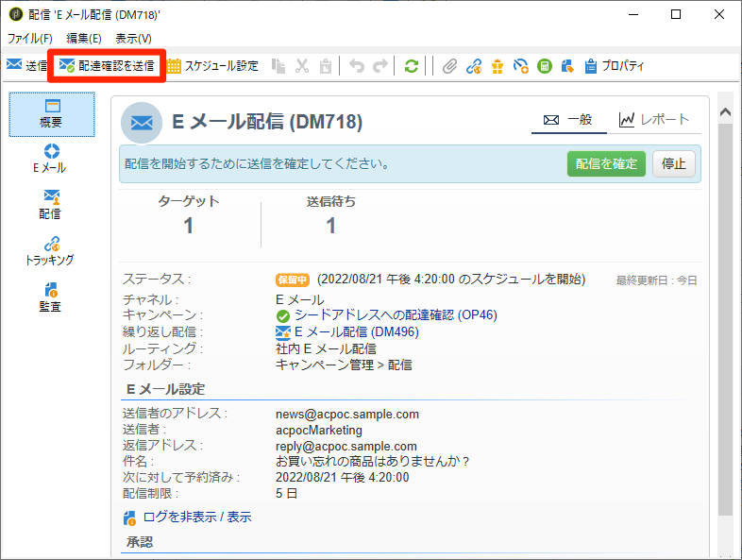Click the 5 日 delivery limit value

[x=286, y=493]
